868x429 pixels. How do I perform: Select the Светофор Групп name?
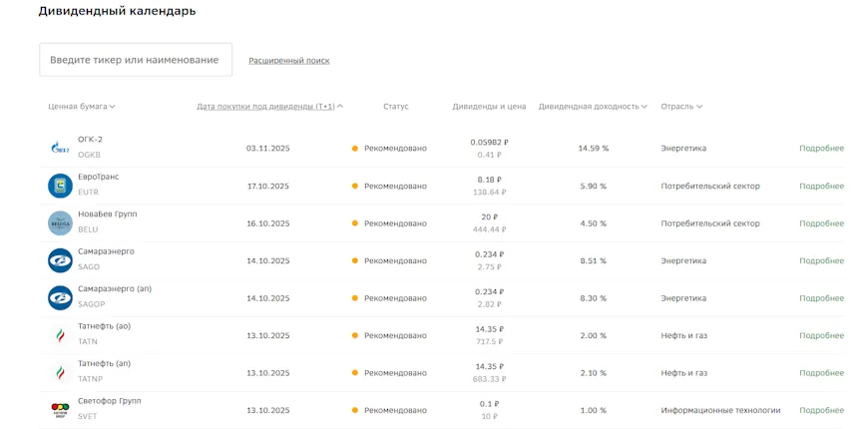pos(110,401)
